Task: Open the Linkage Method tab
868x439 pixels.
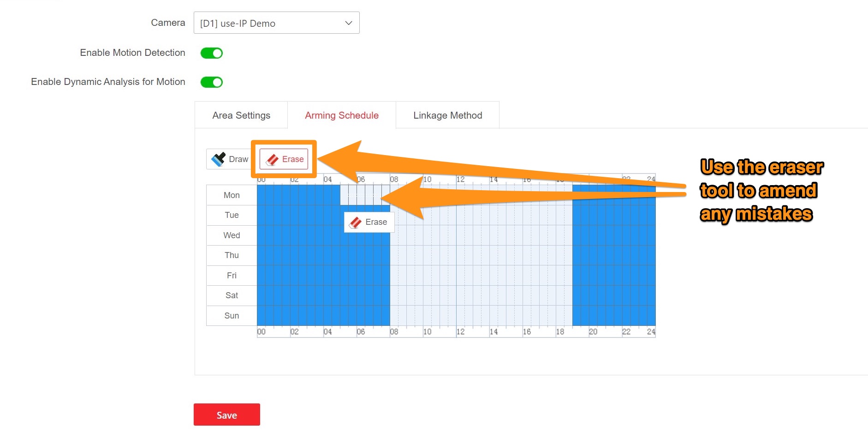Action: [447, 115]
